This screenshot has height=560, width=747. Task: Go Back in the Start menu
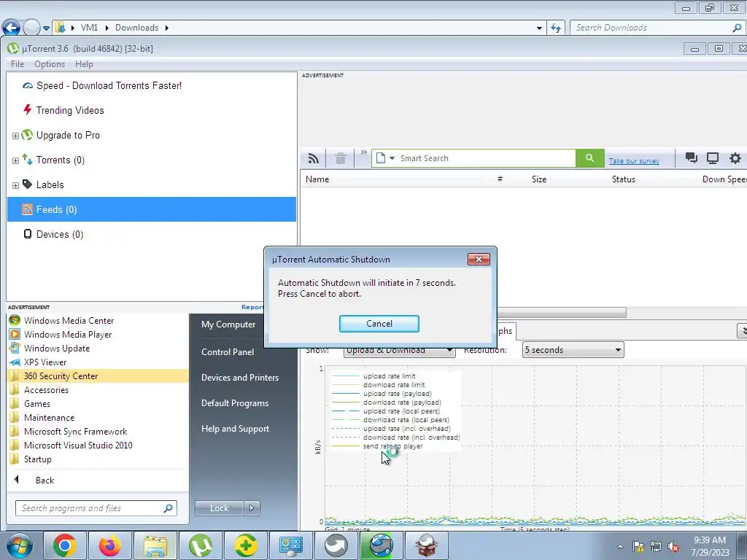(44, 481)
